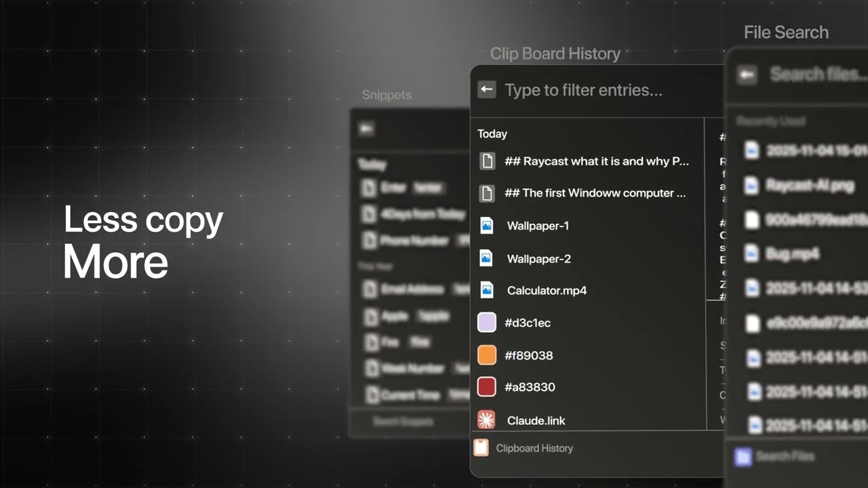Select the document icon for the Raycast entry
Screen dimensions: 868x488
tap(487, 161)
